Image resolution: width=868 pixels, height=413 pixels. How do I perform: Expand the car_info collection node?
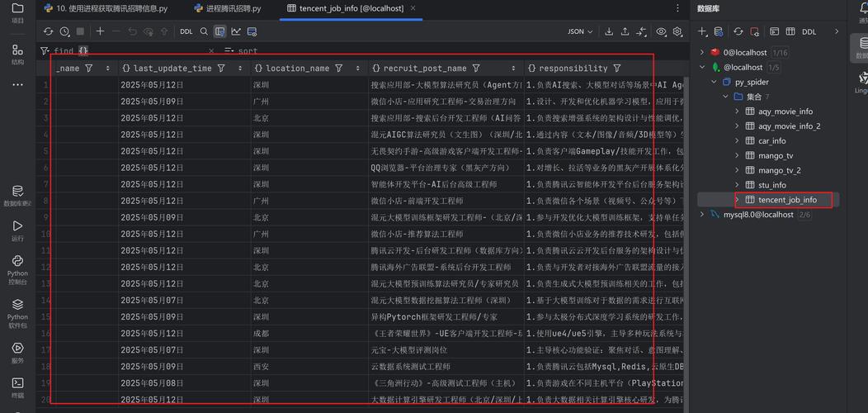(x=738, y=140)
